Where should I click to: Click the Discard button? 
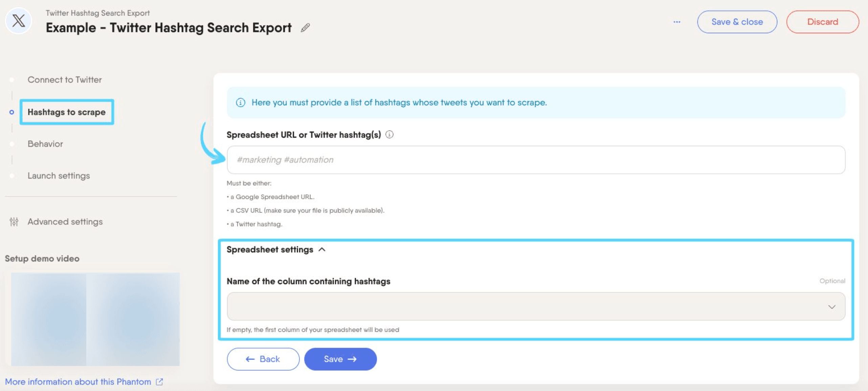823,22
